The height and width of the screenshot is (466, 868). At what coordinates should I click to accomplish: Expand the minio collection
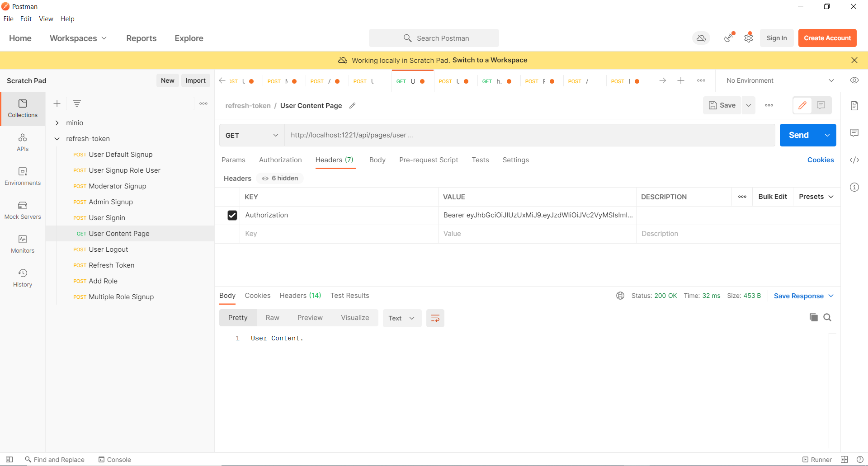(x=57, y=123)
